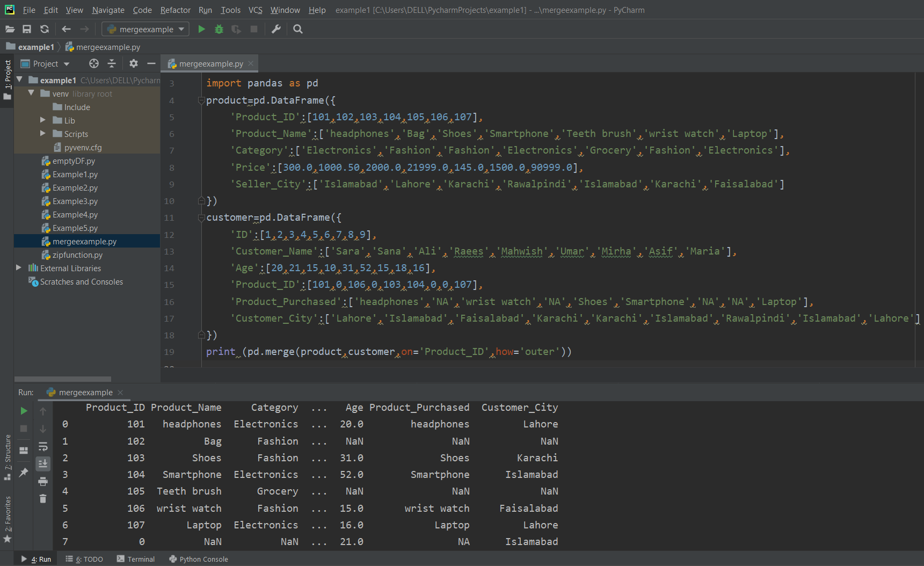Open Project panel gear settings
This screenshot has width=924, height=566.
(134, 63)
